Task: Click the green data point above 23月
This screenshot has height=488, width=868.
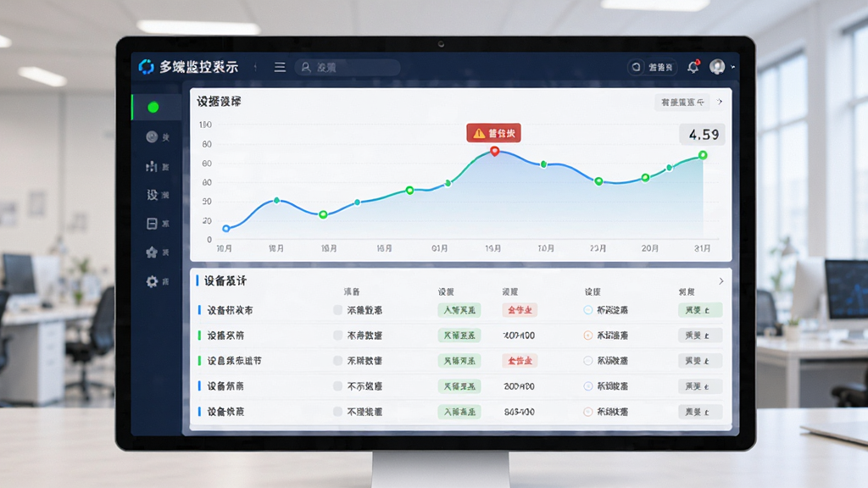Action: click(598, 181)
